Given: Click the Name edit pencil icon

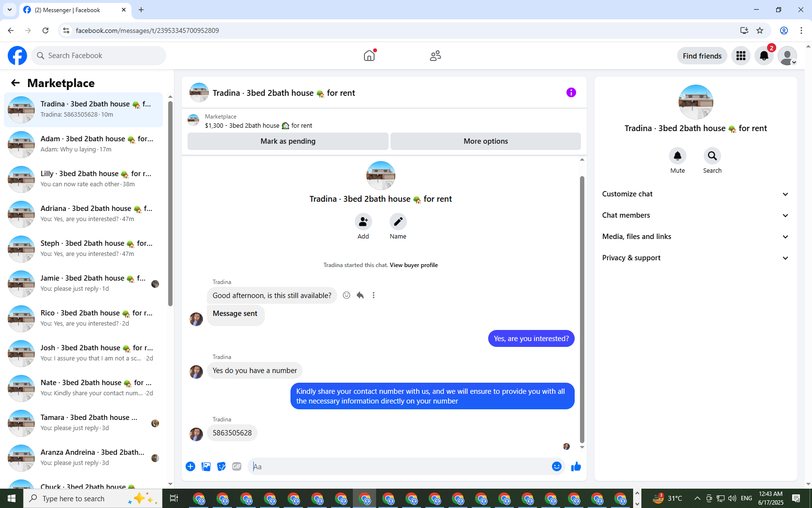Looking at the screenshot, I should point(398,222).
